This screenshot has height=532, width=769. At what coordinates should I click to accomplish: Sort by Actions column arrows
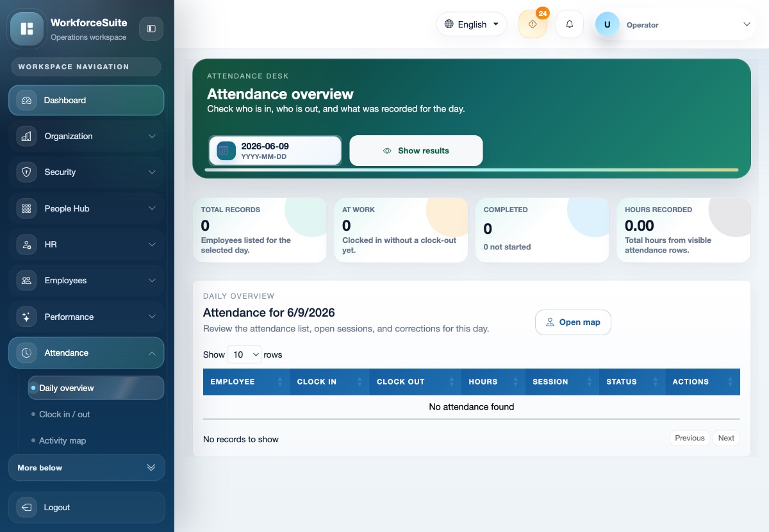point(730,382)
